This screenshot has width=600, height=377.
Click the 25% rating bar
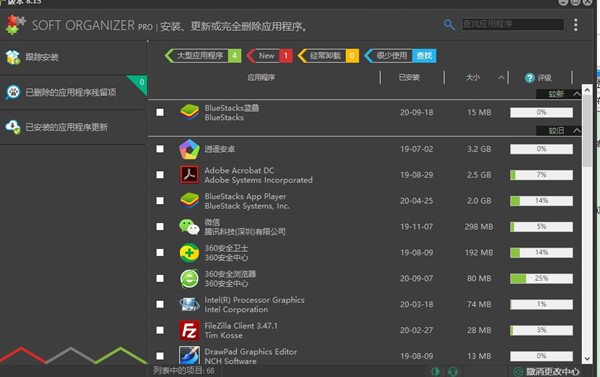(x=541, y=278)
